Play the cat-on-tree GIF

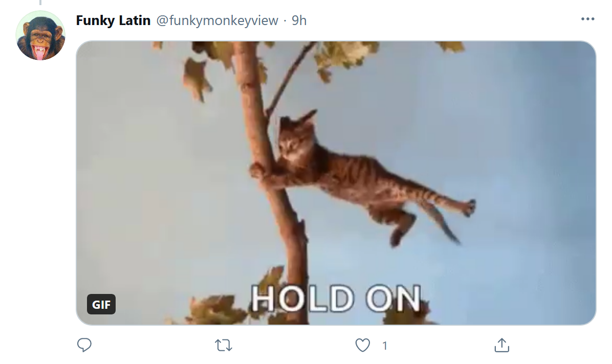[x=336, y=183]
